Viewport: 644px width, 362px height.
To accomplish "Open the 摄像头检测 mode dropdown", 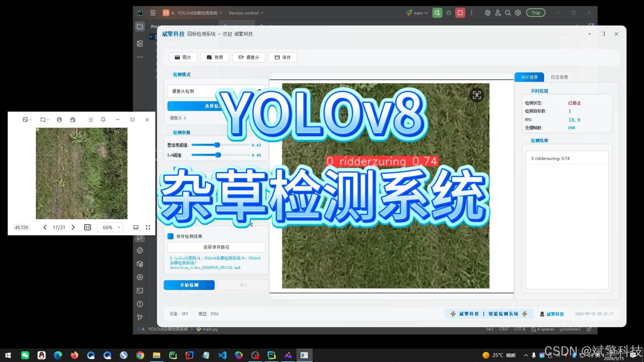I will coord(216,91).
